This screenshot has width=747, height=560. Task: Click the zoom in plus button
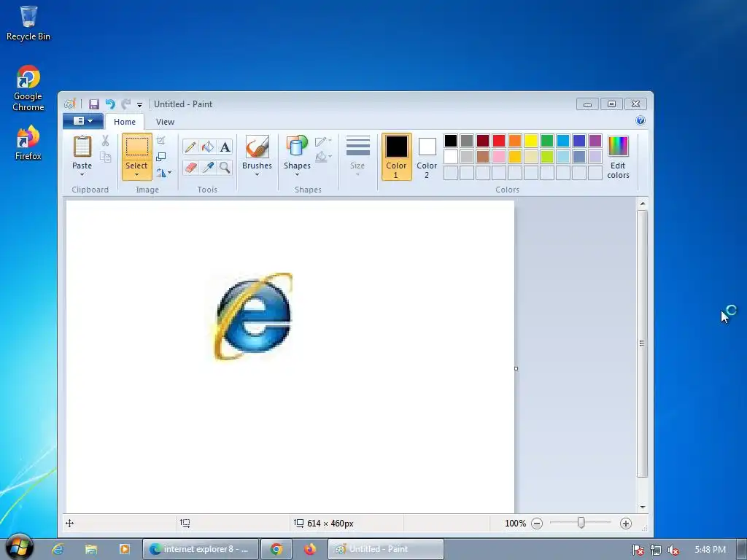tap(625, 524)
